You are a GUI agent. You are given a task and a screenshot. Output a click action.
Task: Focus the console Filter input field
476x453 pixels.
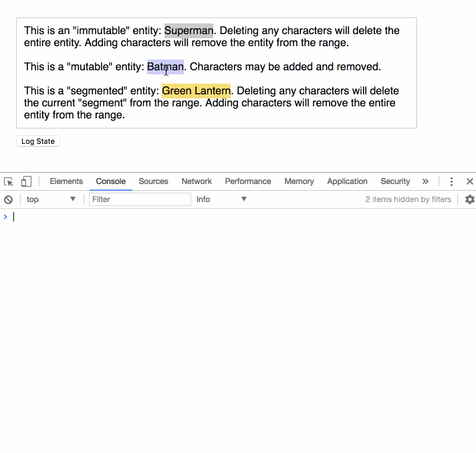tap(140, 199)
